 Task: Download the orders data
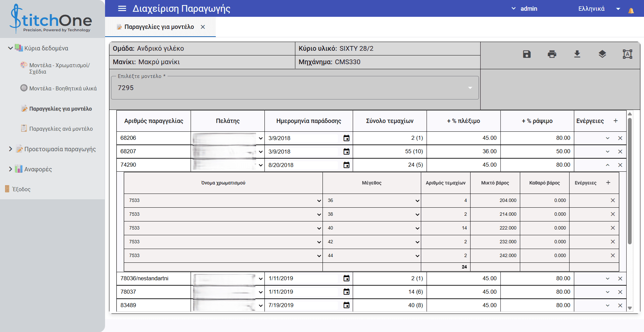point(577,54)
